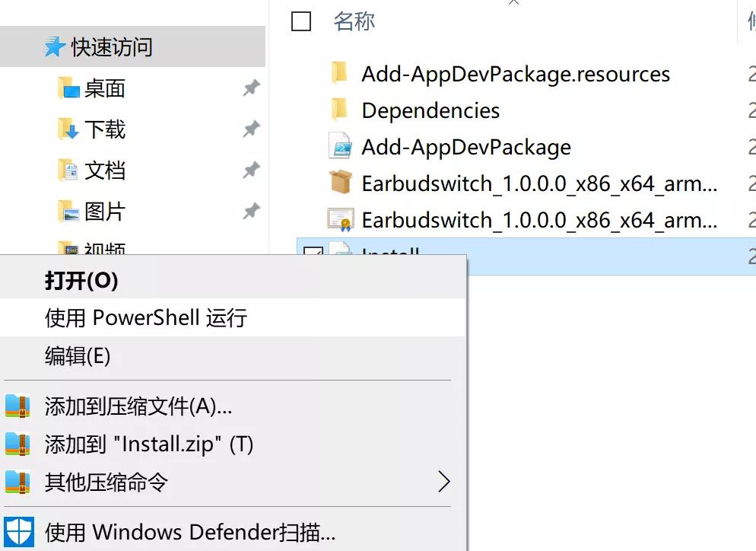
Task: Click the pin icon beside 下载
Action: (x=251, y=129)
